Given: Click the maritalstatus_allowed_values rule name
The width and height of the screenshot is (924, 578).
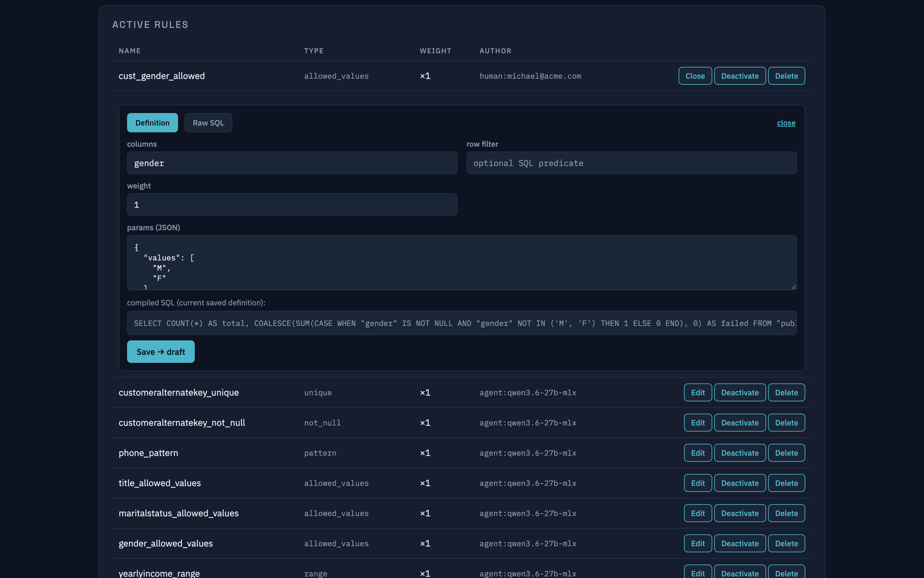Looking at the screenshot, I should point(179,513).
